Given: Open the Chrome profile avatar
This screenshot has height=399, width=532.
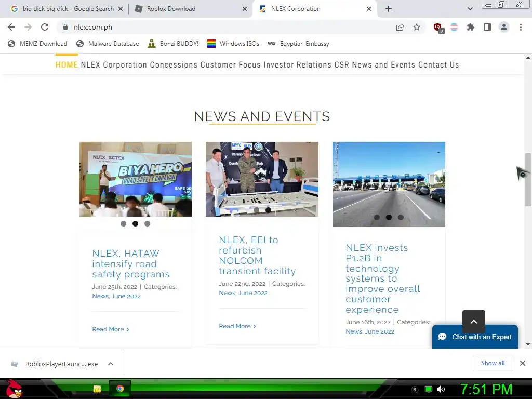Looking at the screenshot, I should click(x=504, y=27).
